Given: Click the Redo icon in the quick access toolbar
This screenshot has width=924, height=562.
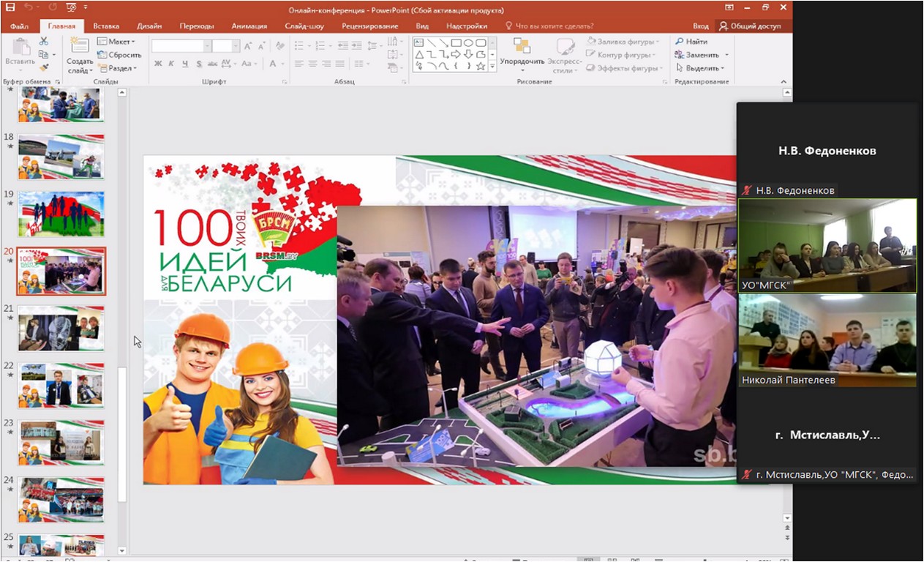Looking at the screenshot, I should coord(51,7).
